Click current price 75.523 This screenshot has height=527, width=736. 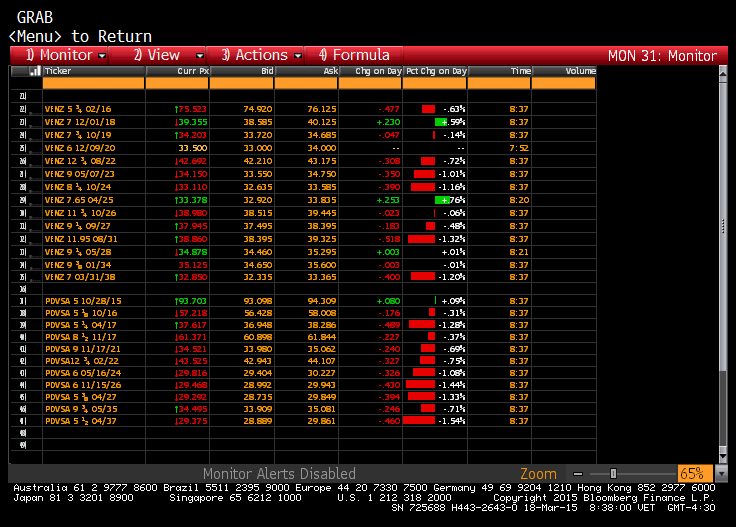click(x=191, y=109)
